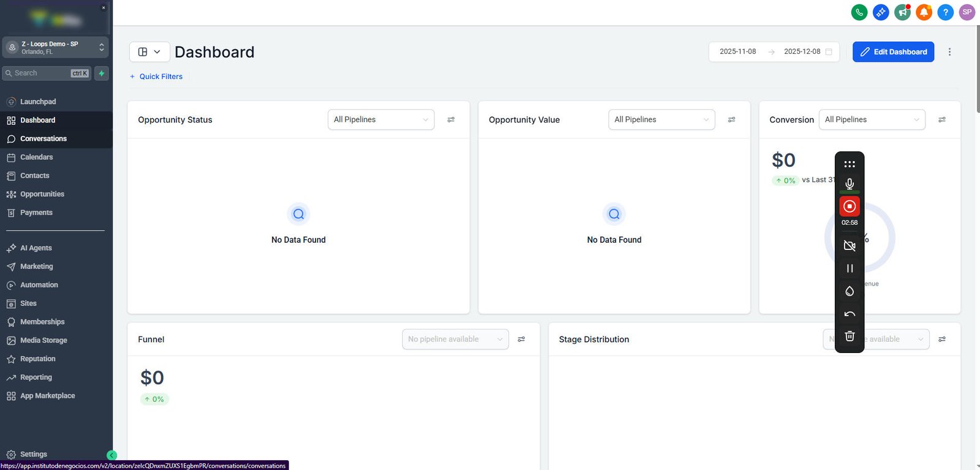980x470 pixels.
Task: Open Opportunity Value widget filter settings
Action: (x=731, y=119)
